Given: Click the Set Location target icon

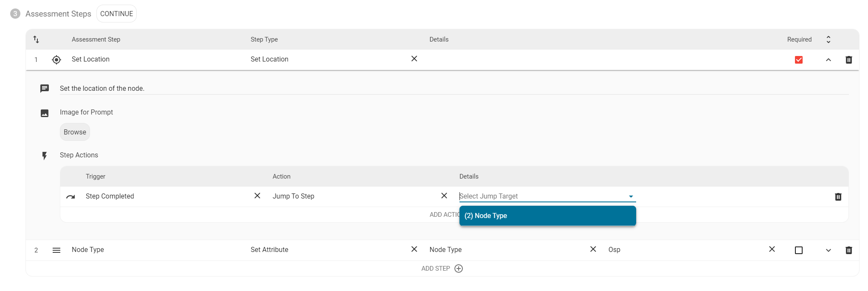Looking at the screenshot, I should (56, 60).
